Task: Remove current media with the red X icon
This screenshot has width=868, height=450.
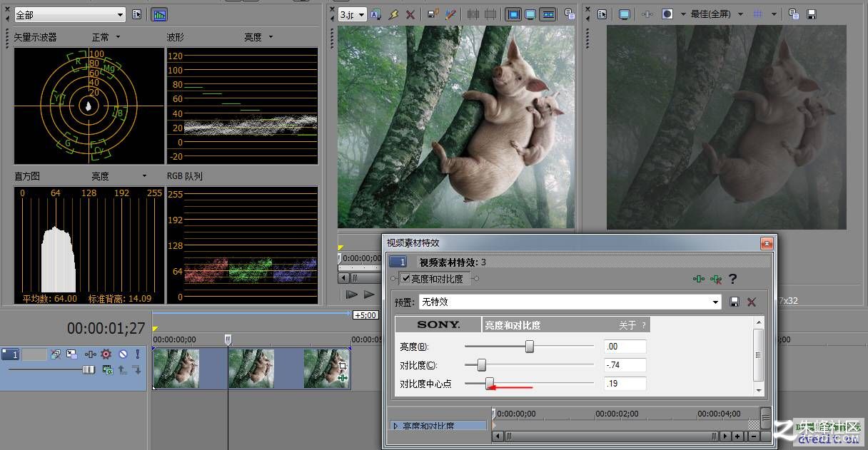Action: pyautogui.click(x=410, y=14)
